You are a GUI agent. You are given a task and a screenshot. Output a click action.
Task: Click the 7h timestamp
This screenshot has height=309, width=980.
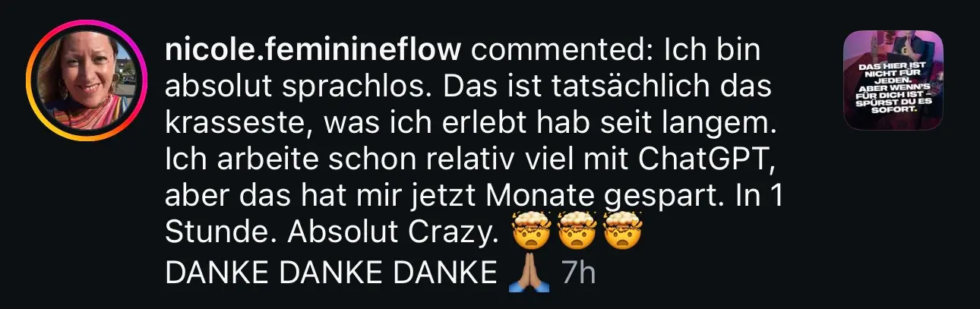click(577, 273)
